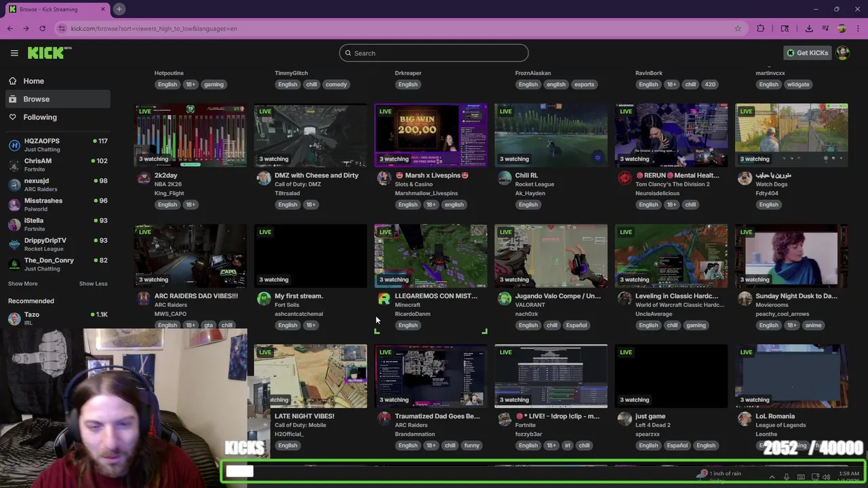Open a new browser tab
The height and width of the screenshot is (488, 868).
tap(119, 9)
